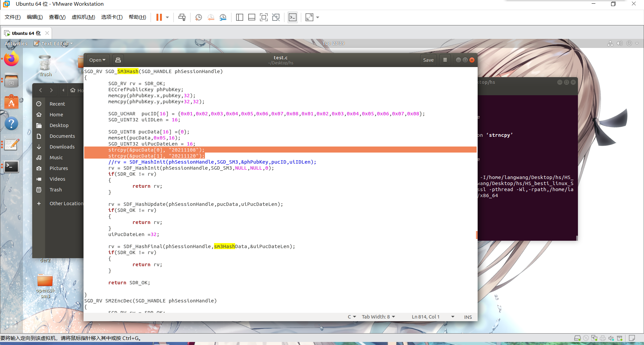The height and width of the screenshot is (345, 644).
Task: Open Home in Files sidebar
Action: point(58,115)
